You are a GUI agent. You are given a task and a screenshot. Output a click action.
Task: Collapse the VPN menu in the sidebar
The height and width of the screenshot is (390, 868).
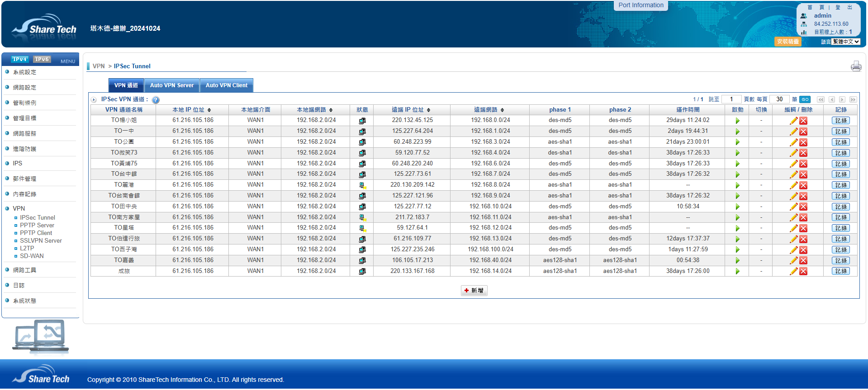click(x=19, y=208)
